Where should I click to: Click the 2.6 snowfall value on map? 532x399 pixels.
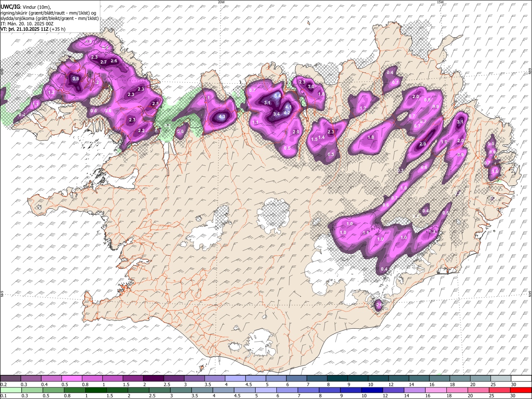pyautogui.click(x=114, y=61)
